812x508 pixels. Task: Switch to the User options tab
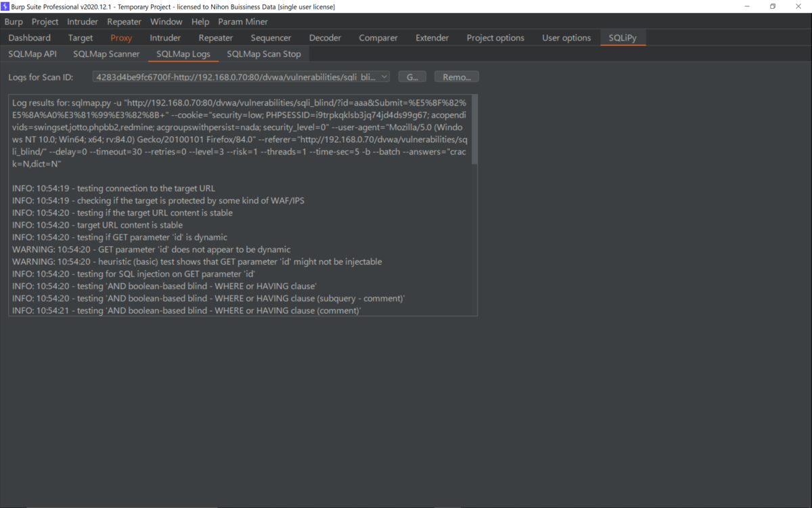(566, 38)
